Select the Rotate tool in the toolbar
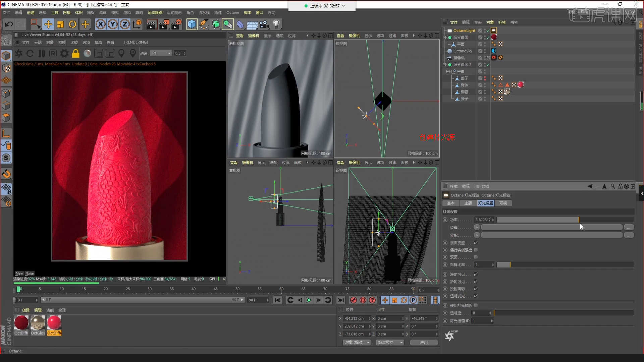Viewport: 644px width, 362px height. (72, 24)
